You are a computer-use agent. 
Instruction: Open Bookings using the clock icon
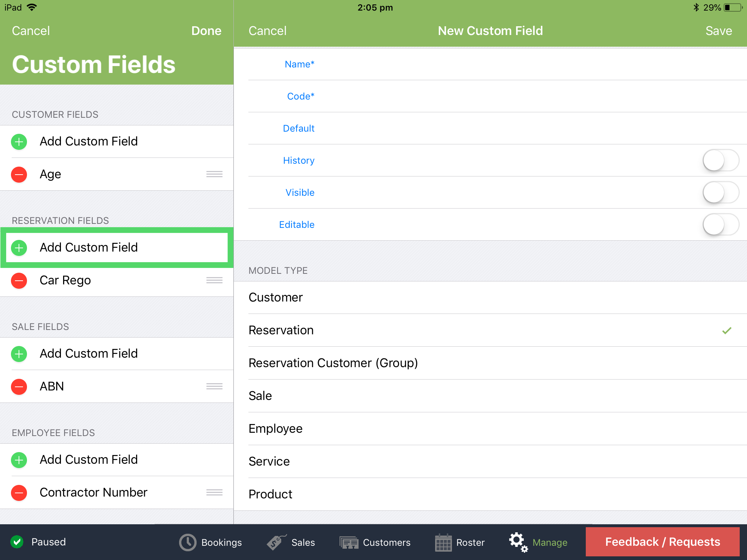tap(187, 542)
